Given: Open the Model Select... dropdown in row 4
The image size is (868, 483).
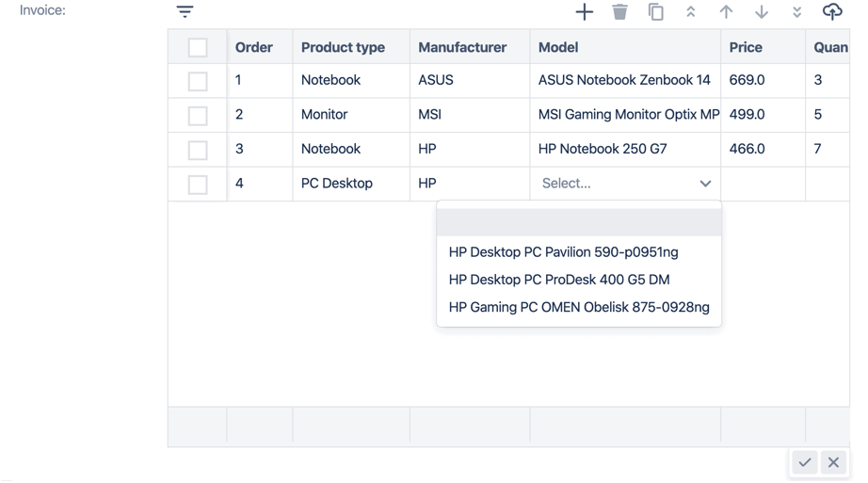Looking at the screenshot, I should (x=625, y=184).
